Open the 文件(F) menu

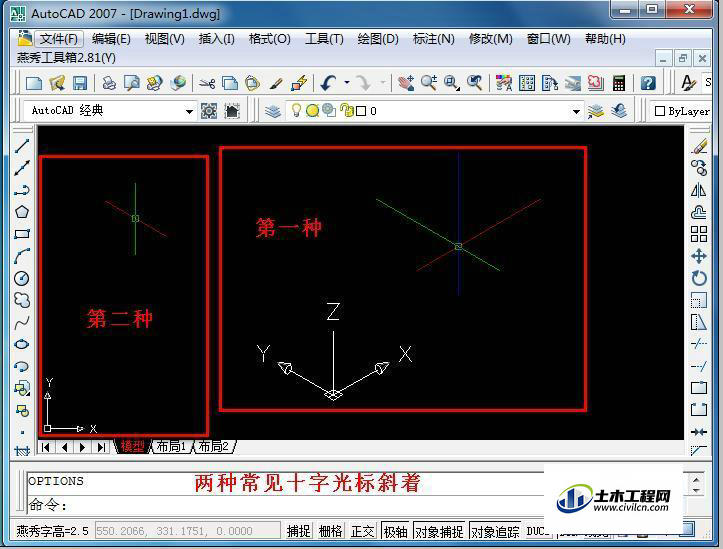coord(59,39)
